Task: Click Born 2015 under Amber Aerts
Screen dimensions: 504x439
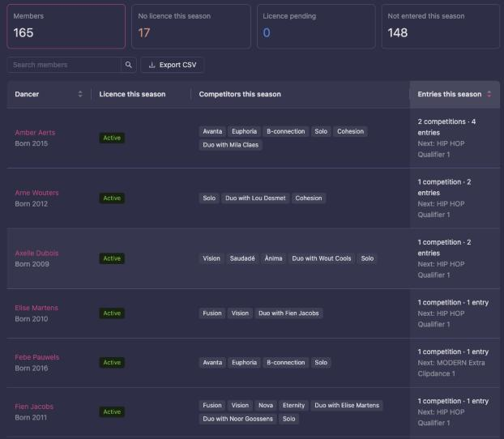Action: (31, 143)
